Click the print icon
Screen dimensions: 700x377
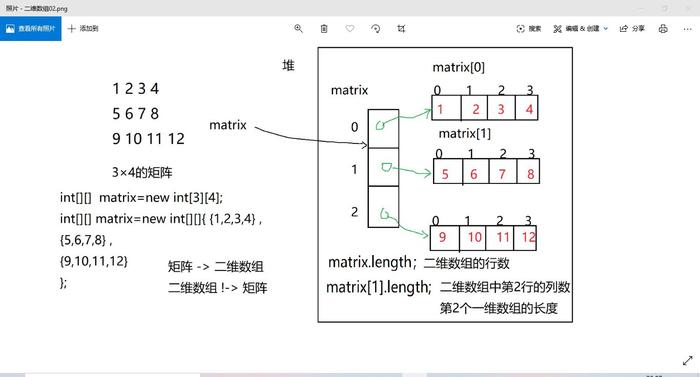pyautogui.click(x=663, y=29)
